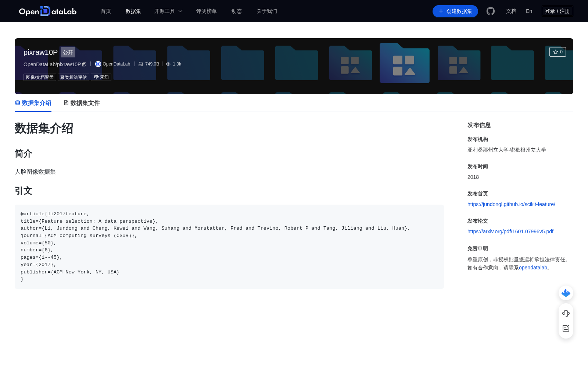Image resolution: width=588 pixels, height=368 pixels.
Task: Click the 2018 publish year value
Action: coord(473,177)
